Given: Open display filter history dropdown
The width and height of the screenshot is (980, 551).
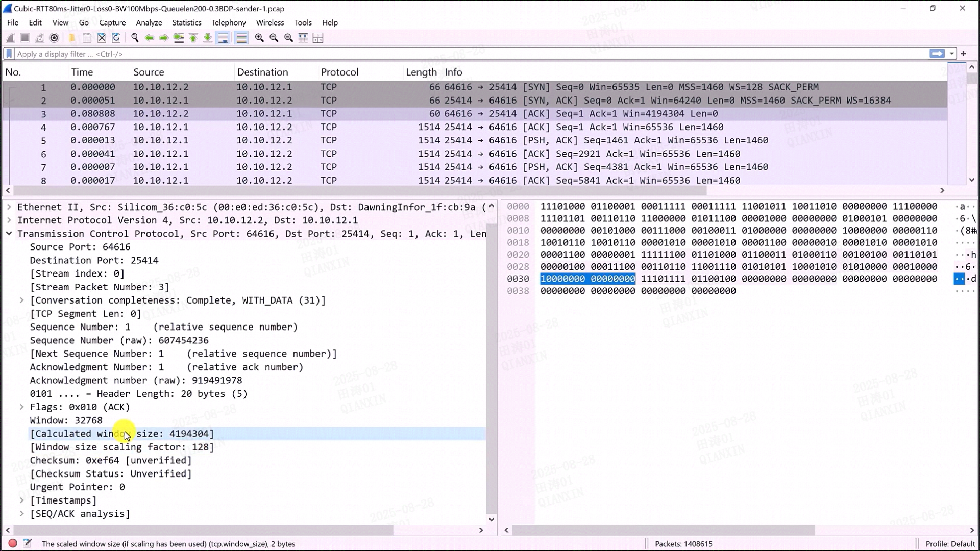Looking at the screenshot, I should (952, 54).
